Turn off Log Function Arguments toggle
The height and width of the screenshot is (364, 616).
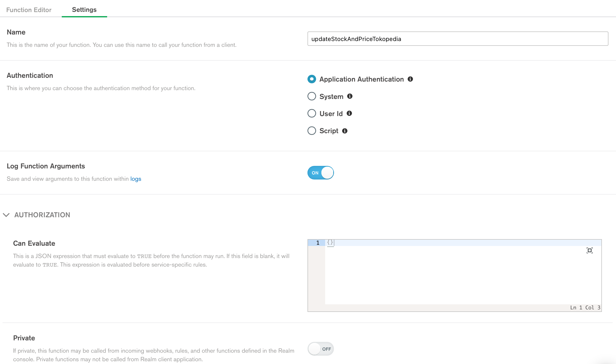(x=321, y=173)
